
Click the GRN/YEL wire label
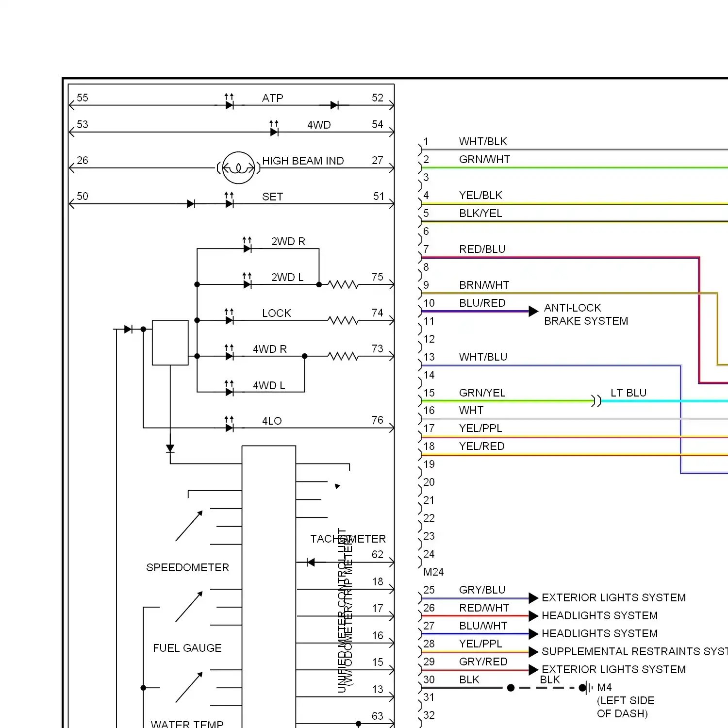pos(482,393)
